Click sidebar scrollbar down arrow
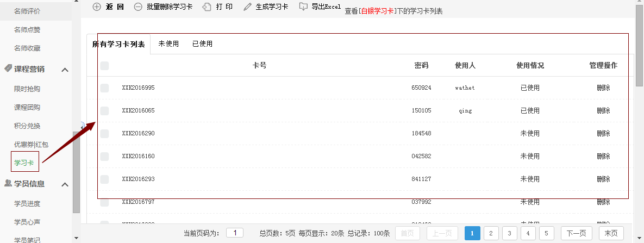 point(76,238)
